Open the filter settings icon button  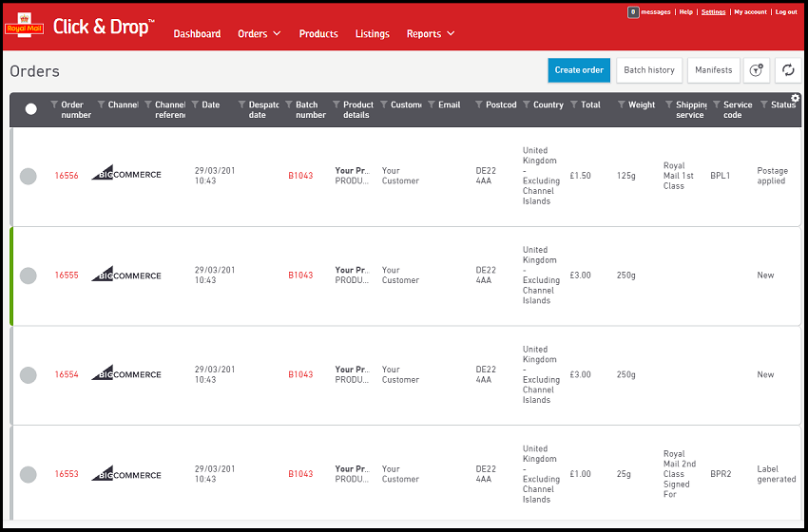(757, 70)
